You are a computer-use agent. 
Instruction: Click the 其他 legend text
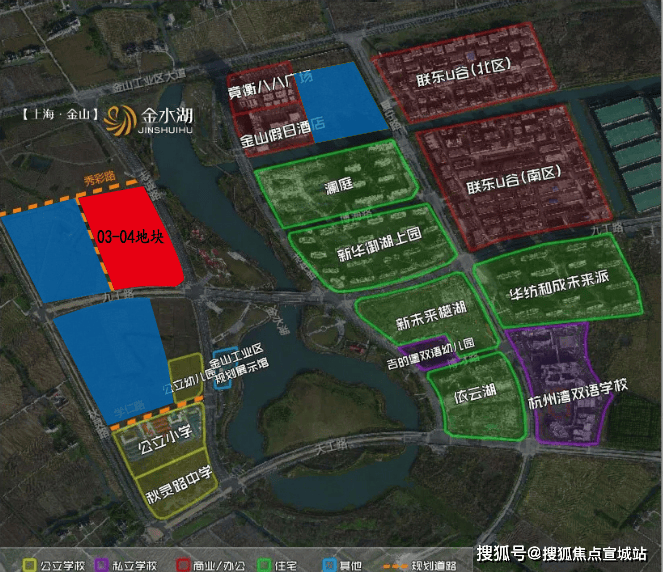coord(351,566)
